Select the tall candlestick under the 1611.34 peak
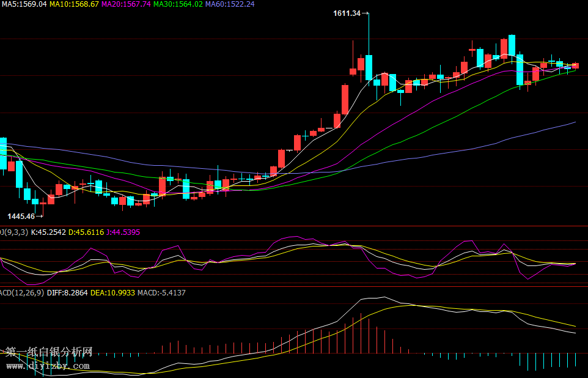The height and width of the screenshot is (378, 588). click(369, 67)
